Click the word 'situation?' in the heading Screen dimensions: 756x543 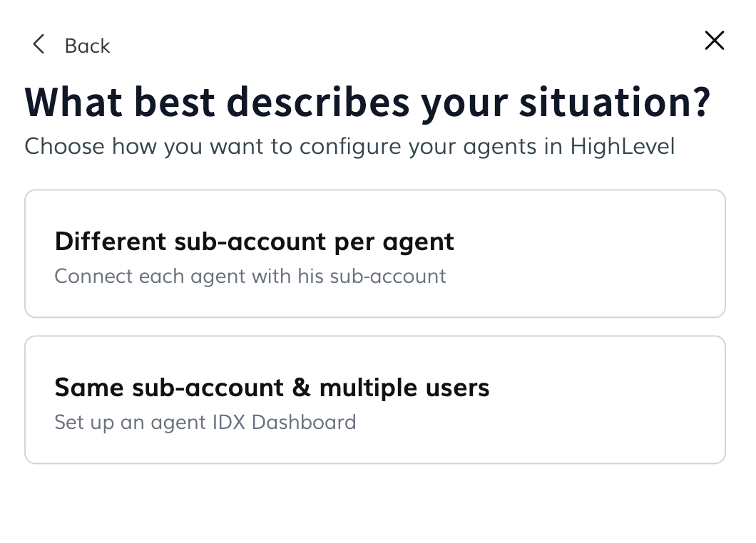(x=615, y=103)
